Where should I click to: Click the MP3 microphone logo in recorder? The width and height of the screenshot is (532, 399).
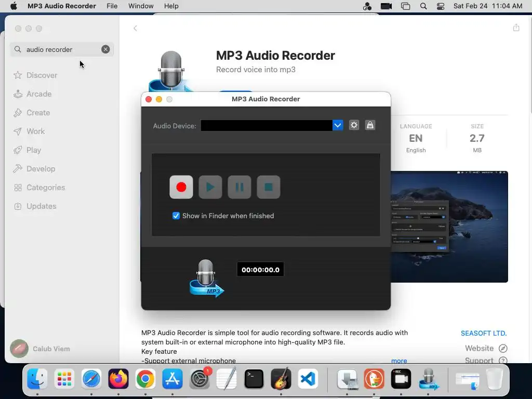pos(207,278)
